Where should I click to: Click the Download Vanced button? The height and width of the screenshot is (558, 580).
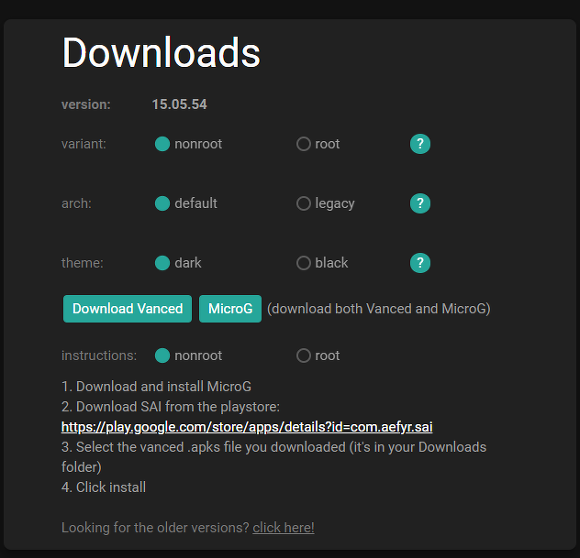127,309
